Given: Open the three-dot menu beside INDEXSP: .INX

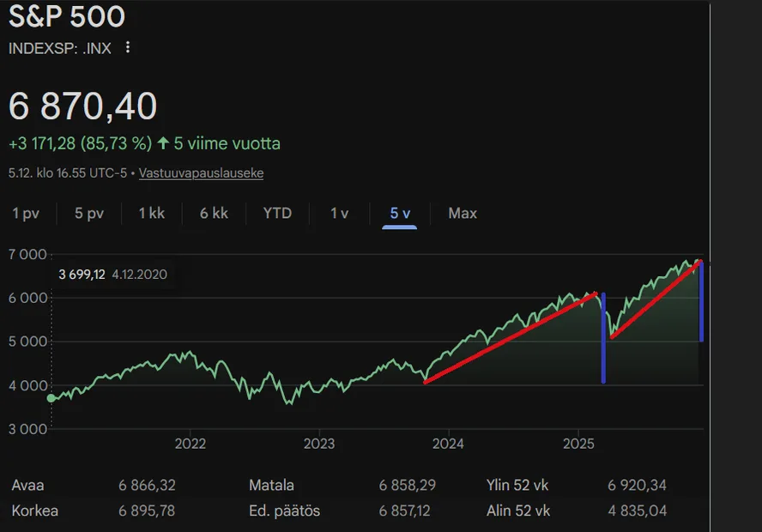Looking at the screenshot, I should [x=128, y=48].
